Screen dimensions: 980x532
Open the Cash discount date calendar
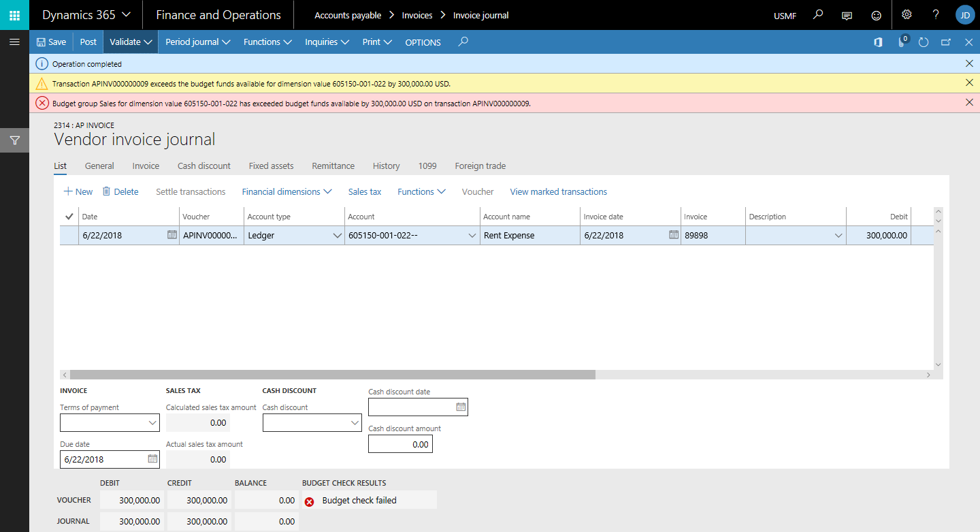(461, 407)
